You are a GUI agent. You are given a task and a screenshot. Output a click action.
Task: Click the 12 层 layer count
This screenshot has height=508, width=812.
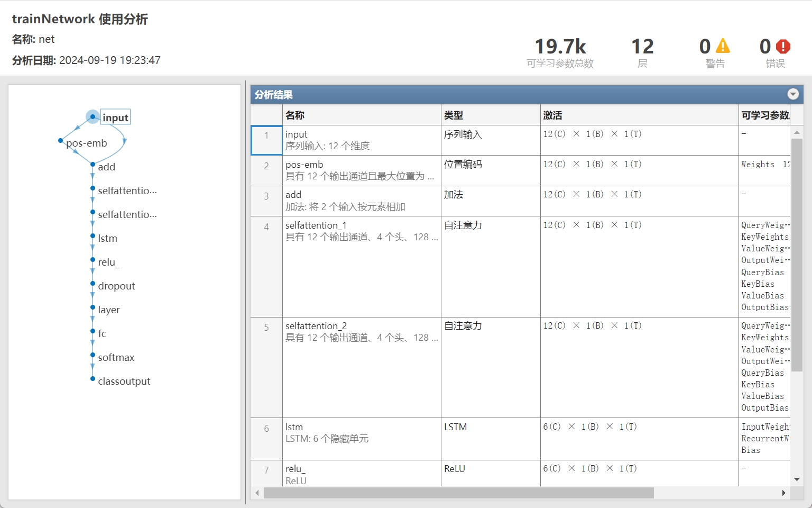pyautogui.click(x=642, y=47)
